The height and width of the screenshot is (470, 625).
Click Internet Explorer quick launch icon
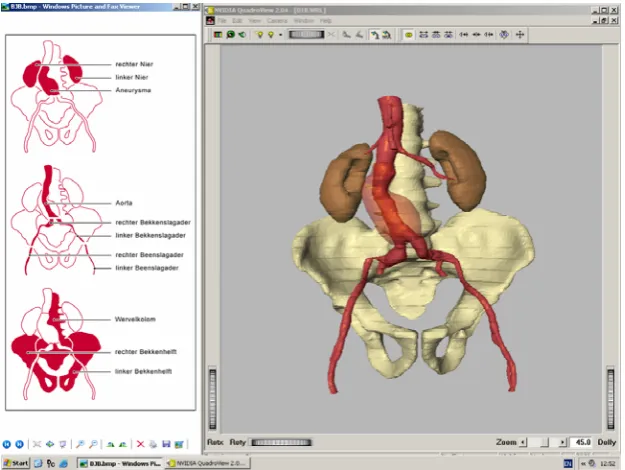click(x=64, y=463)
